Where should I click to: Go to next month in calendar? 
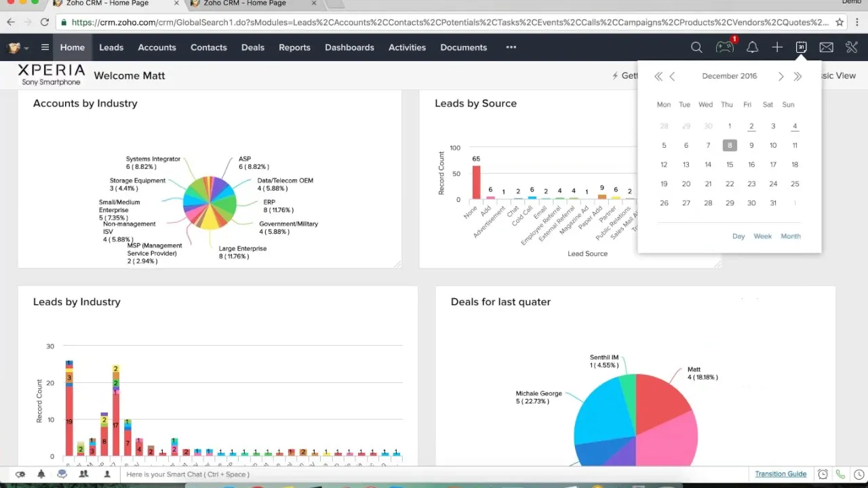point(781,77)
